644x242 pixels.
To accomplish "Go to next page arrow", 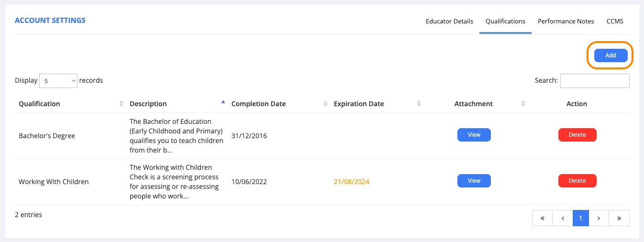I will click(x=599, y=218).
